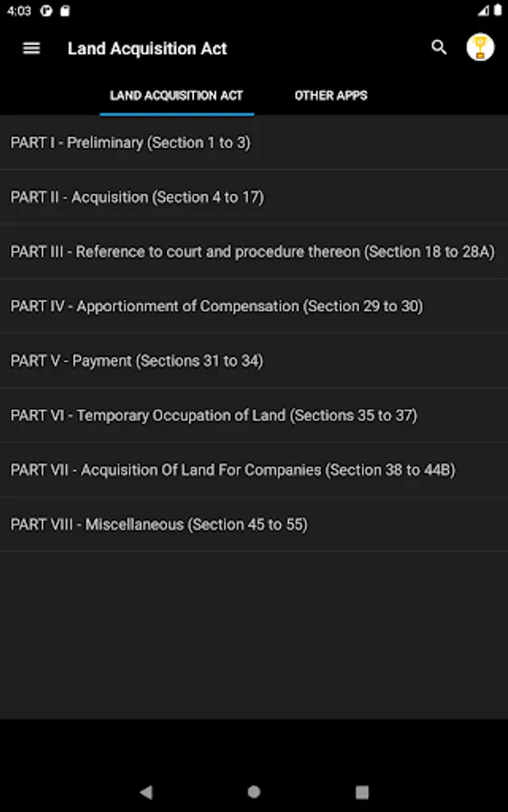Tap the Android home circle button
This screenshot has height=812, width=508.
[254, 791]
